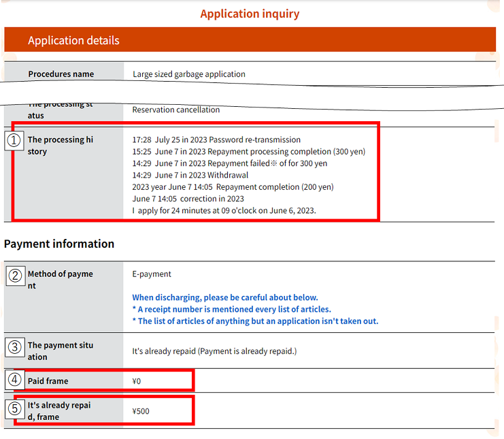Viewport: 504px width, 439px height.
Task: Click the '14:29 June 7 in 2023 Withdrawal' entry
Action: pos(190,175)
